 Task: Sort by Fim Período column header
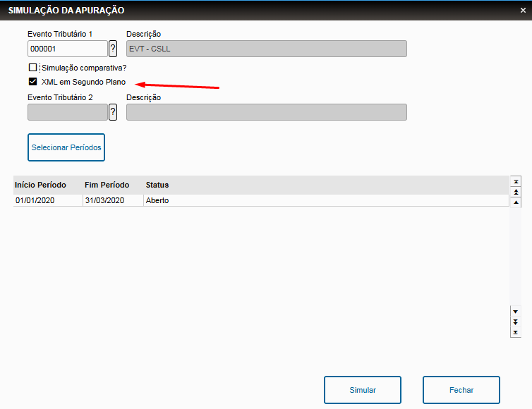point(113,185)
